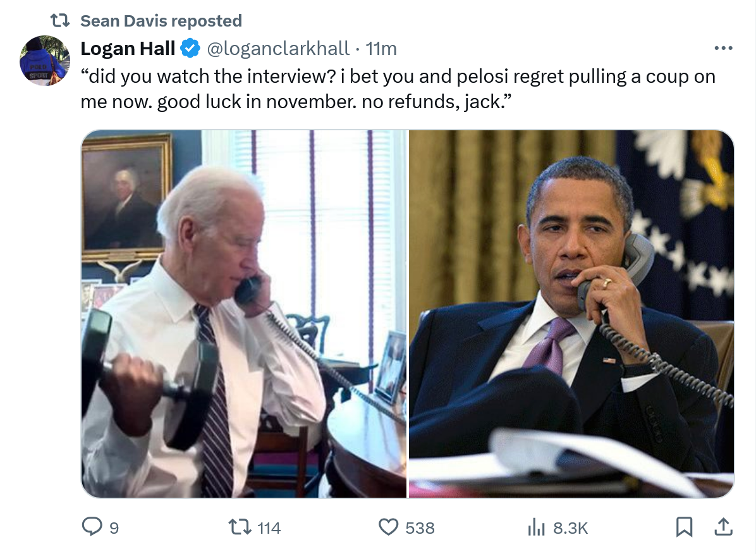Enlarge the left photo with the dumbbell
756x554 pixels.
click(244, 314)
